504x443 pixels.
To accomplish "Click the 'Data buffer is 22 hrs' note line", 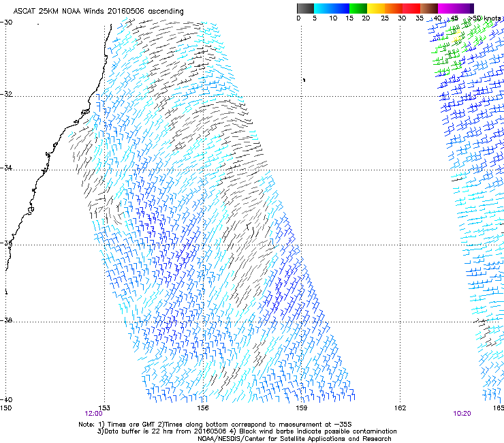I will [x=247, y=431].
